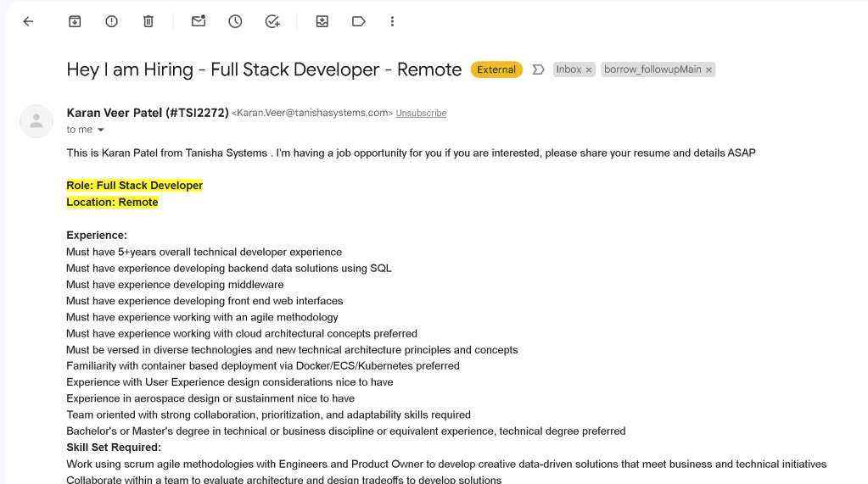Click sender name Karan Veer Patel
Viewport: 868px width, 484px height.
(x=148, y=113)
